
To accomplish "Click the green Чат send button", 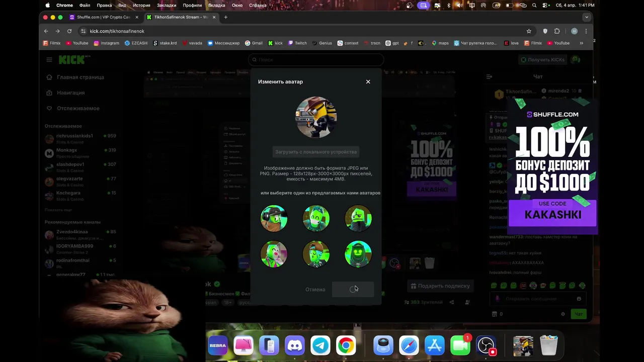I will (x=579, y=314).
